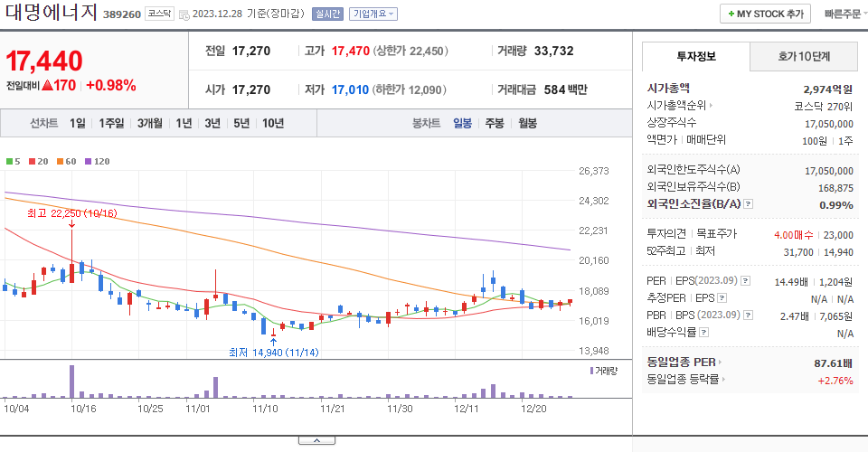Click the 실시간 real-time badge

(327, 14)
